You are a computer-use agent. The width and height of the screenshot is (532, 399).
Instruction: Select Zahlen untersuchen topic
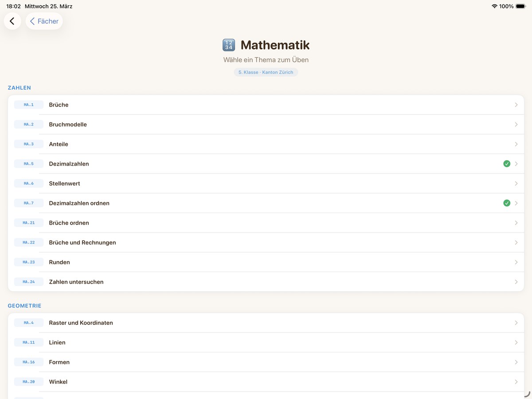pyautogui.click(x=266, y=282)
